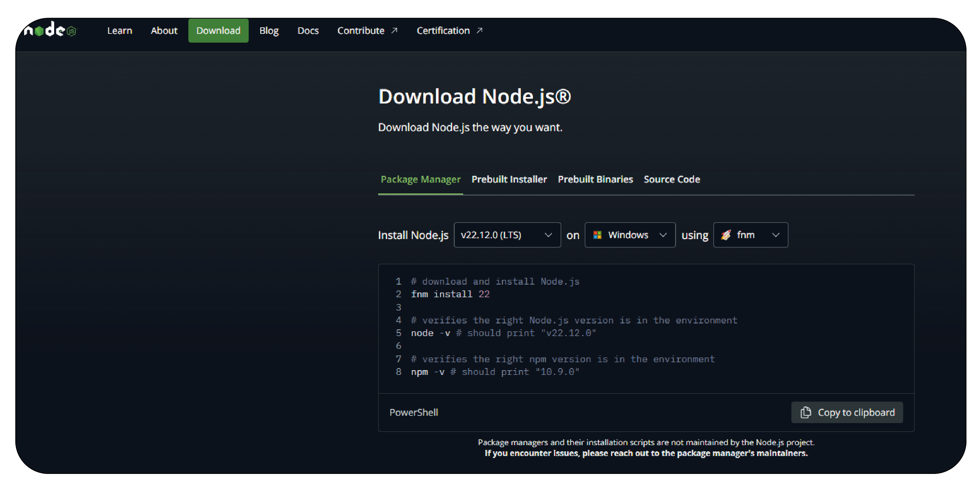Image resolution: width=980 pixels, height=486 pixels.
Task: Click the version dropdown chevron
Action: tap(548, 235)
